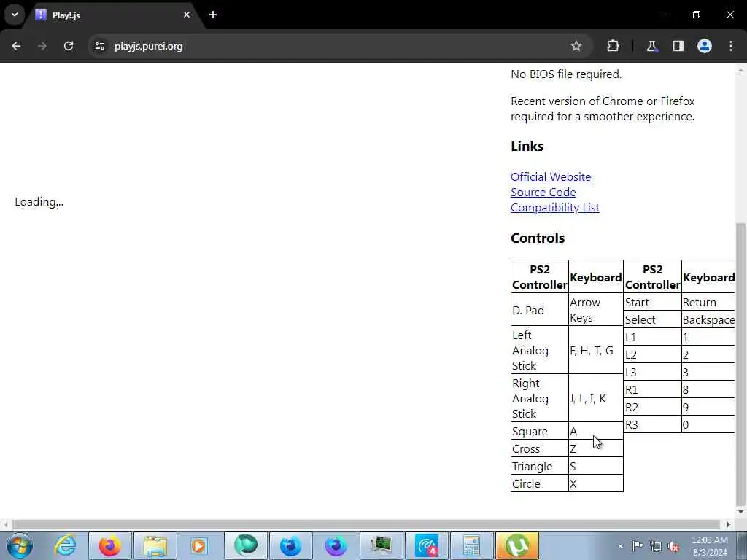The width and height of the screenshot is (747, 560).
Task: Open the Extensions puzzle icon
Action: tap(613, 46)
